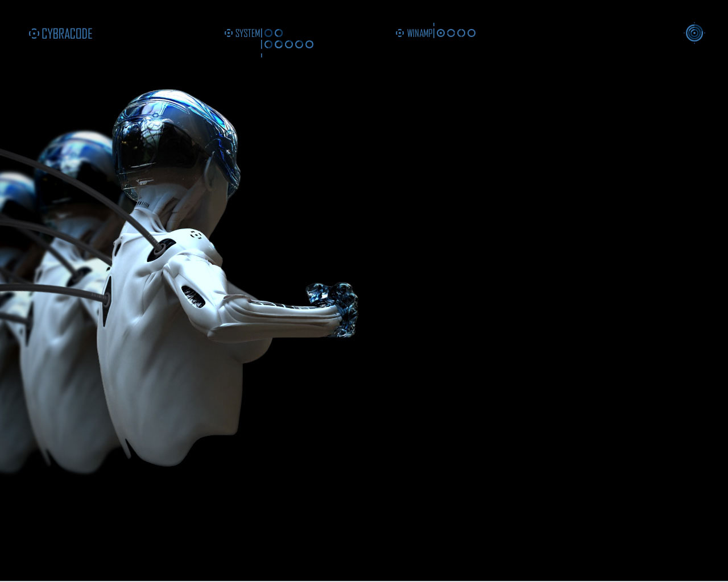The width and height of the screenshot is (728, 582).
Task: Click WINAMP first circle with center dot
Action: point(441,33)
